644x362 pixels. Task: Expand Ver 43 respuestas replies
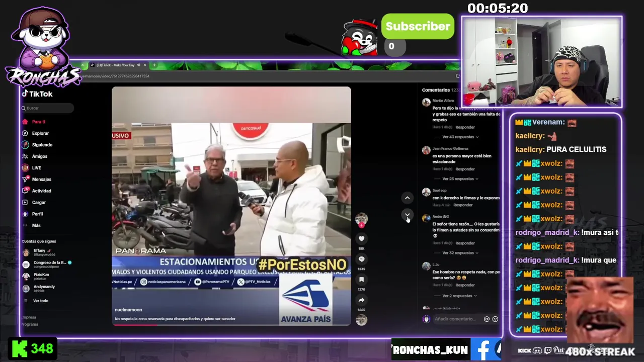[460, 137]
